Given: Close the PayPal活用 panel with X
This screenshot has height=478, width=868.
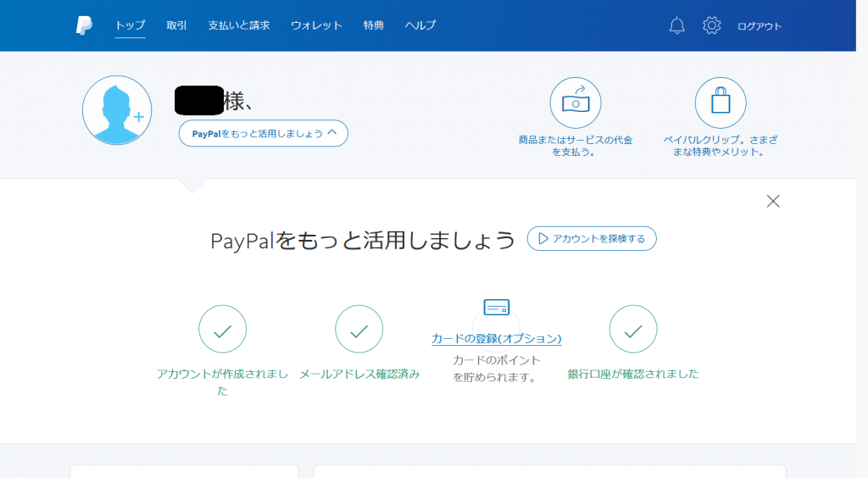Looking at the screenshot, I should point(772,201).
